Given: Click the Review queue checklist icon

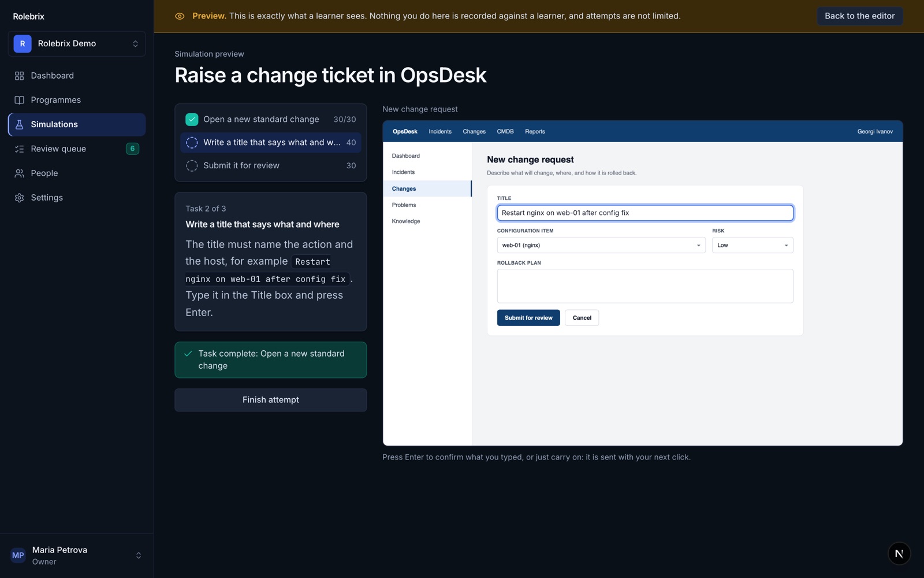Looking at the screenshot, I should tap(19, 149).
